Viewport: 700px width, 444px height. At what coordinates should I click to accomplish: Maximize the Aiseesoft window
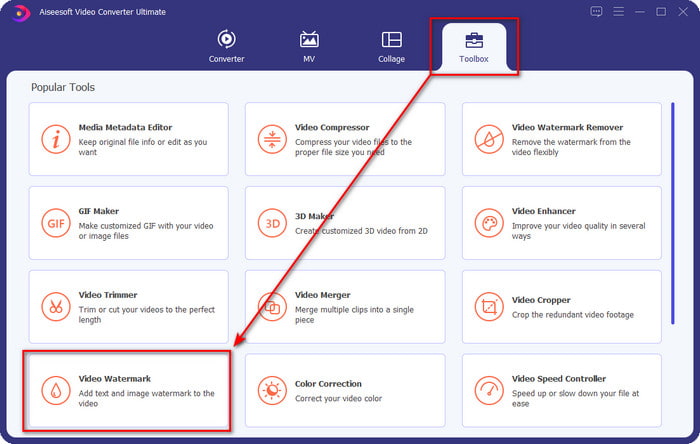[x=661, y=12]
